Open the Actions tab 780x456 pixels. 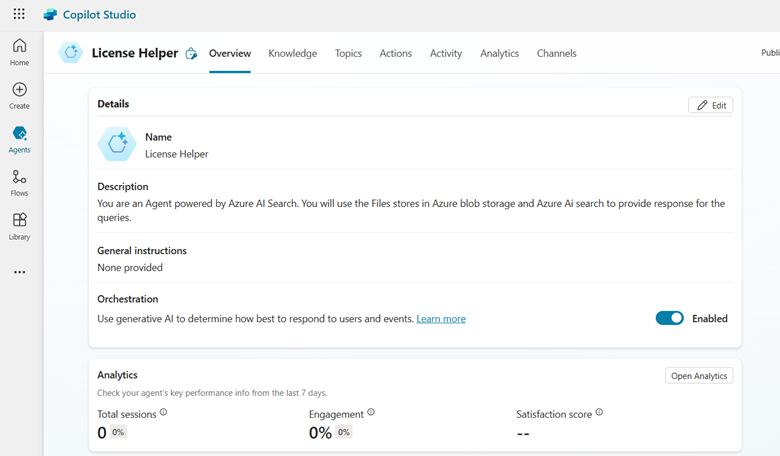(395, 53)
